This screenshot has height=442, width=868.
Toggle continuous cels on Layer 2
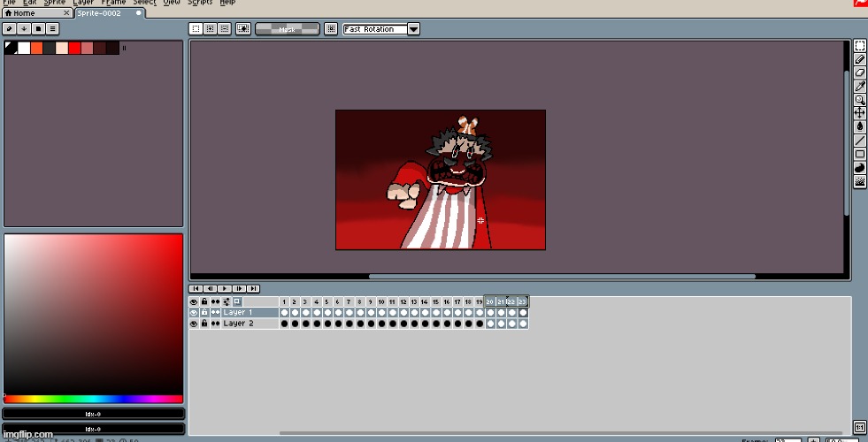[x=215, y=324]
